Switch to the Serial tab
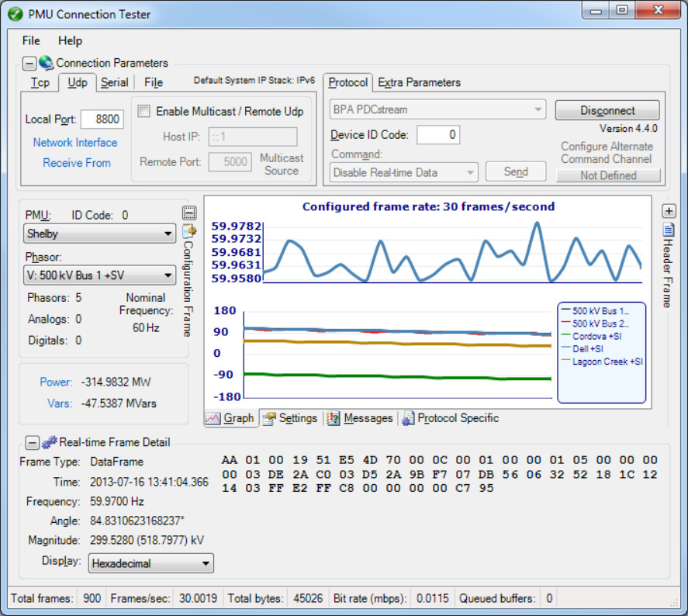The image size is (688, 616). (x=115, y=82)
